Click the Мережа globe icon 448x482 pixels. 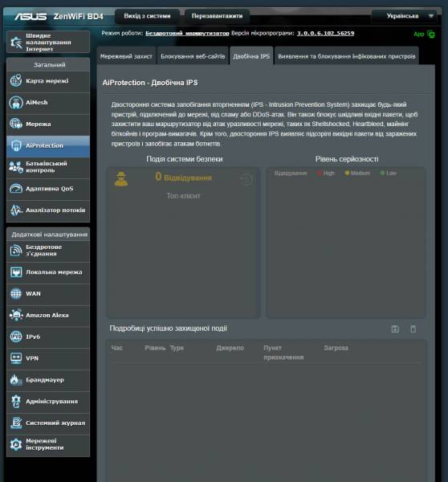click(x=16, y=125)
